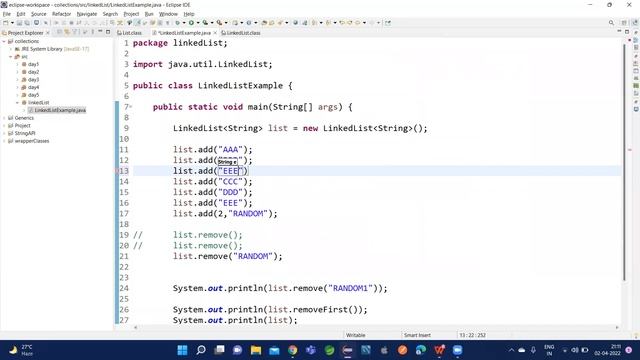Click the green Run button in toolbar
Screen dimensions: 640x360
pyautogui.click(x=191, y=23)
